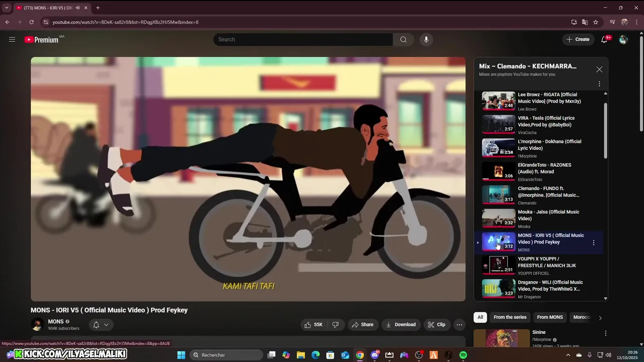Open the MONS channel name link
Image resolution: width=644 pixels, height=362 pixels.
[56, 322]
